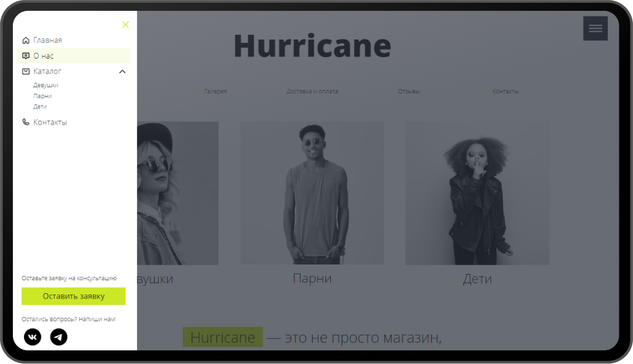Select the О нас menu item

pos(74,56)
